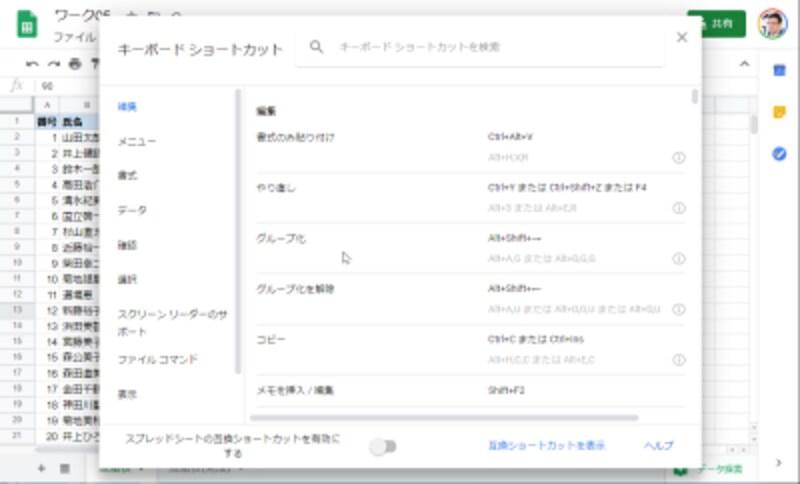
Task: Click the 互換ショートカットを表示 link
Action: click(x=546, y=445)
